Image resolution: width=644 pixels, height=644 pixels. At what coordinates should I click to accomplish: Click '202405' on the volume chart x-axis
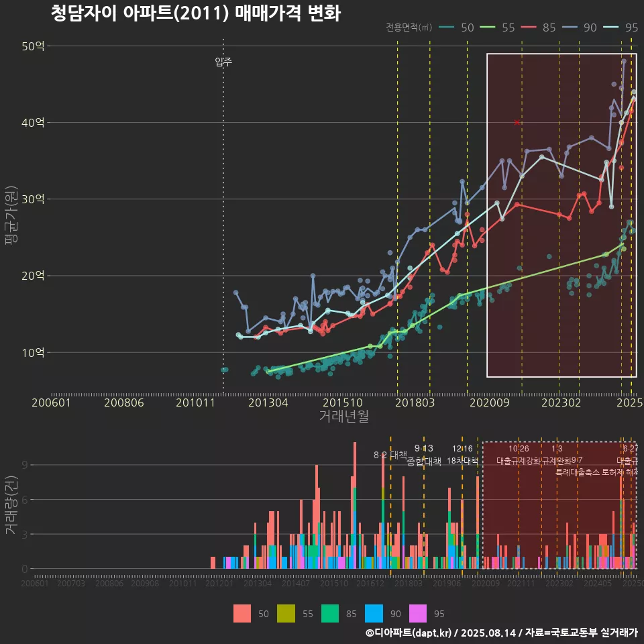[598, 583]
